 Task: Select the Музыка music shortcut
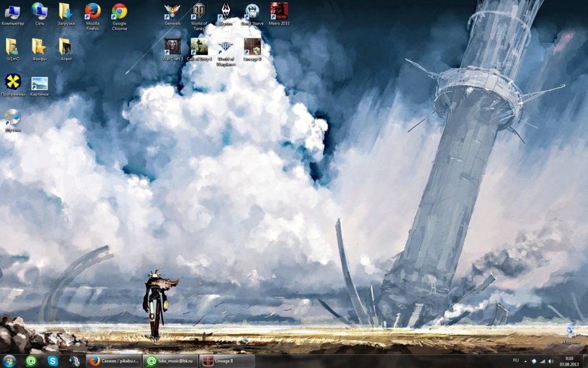point(13,121)
